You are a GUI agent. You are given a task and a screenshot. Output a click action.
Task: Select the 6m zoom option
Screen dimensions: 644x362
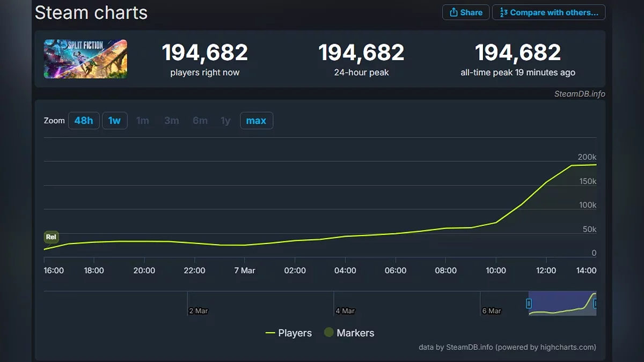coord(200,121)
